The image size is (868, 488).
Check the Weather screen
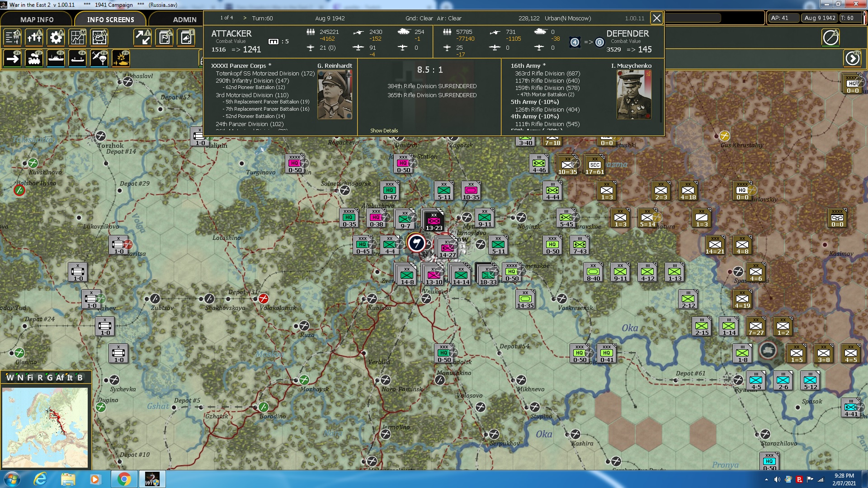pyautogui.click(x=99, y=38)
